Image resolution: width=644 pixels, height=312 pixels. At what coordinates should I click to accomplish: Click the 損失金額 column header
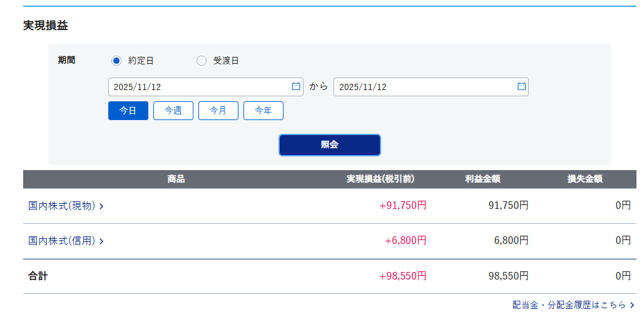tap(585, 179)
